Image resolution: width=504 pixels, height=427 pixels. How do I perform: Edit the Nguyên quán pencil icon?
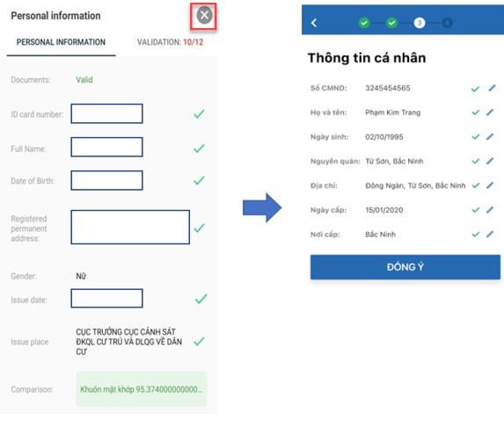[490, 161]
